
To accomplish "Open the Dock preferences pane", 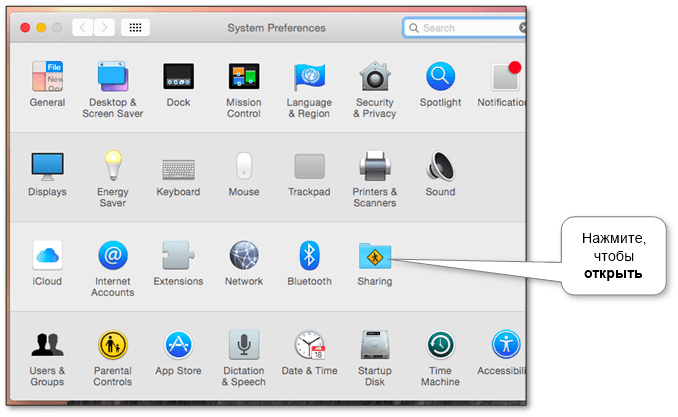I will 178,83.
